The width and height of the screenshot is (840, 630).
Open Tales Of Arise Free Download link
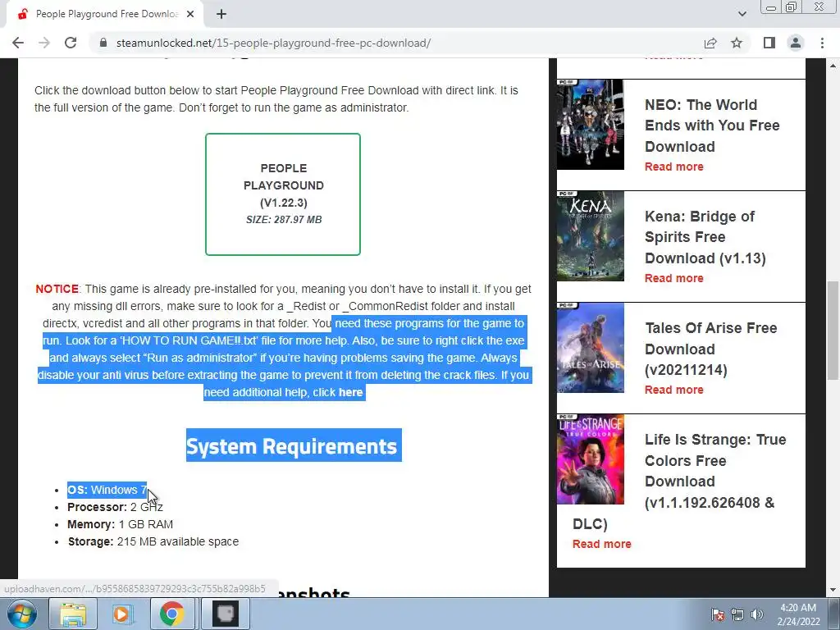711,349
